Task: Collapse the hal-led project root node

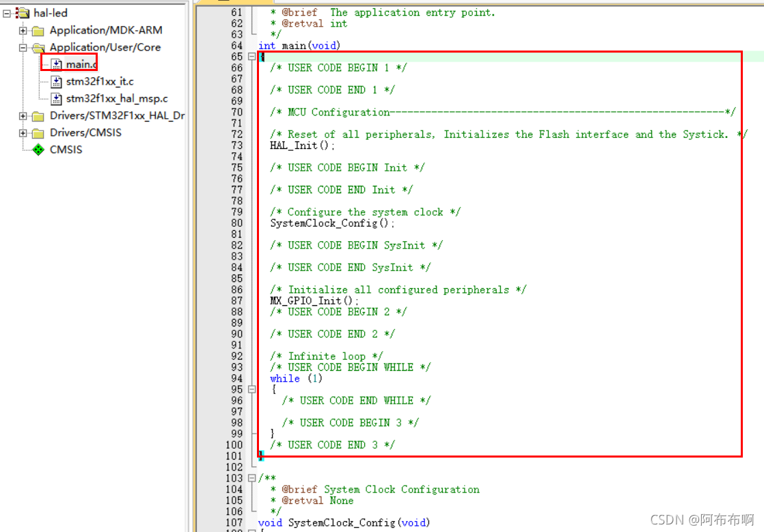Action: [7, 14]
